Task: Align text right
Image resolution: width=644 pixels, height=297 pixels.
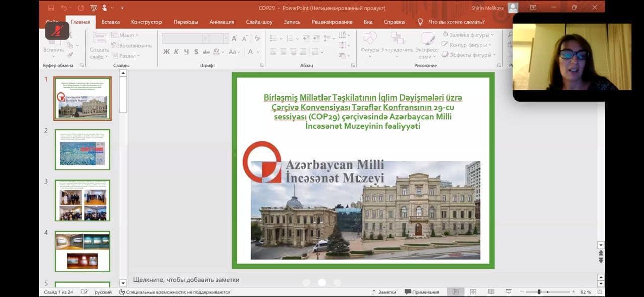Action: (x=293, y=52)
